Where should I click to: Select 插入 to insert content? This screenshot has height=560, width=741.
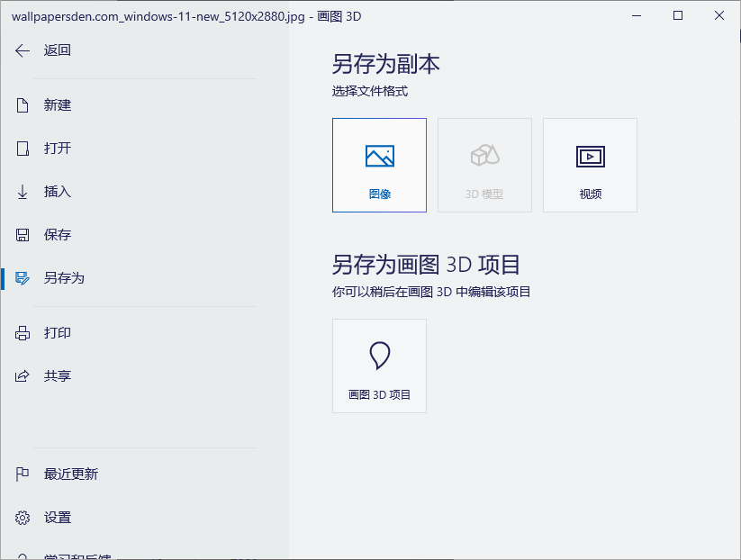pos(57,192)
